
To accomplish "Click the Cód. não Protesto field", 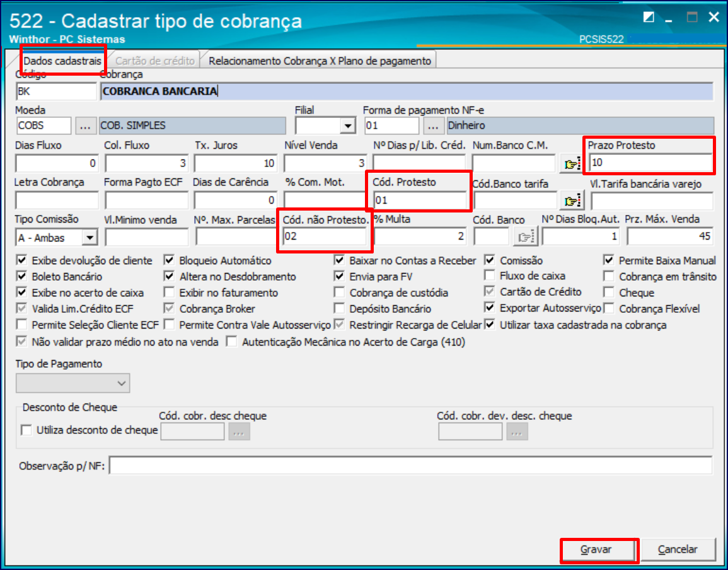I will point(325,236).
